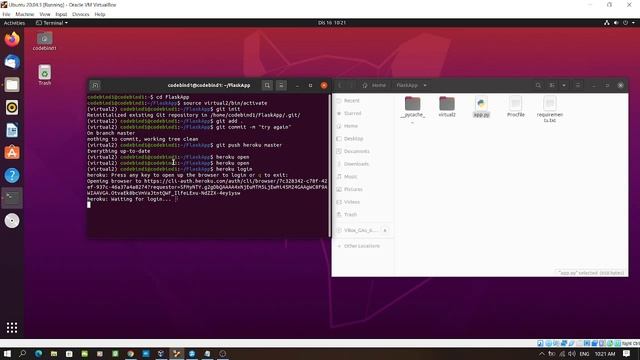Screen dimensions: 640x360
Task: Open Windows notification center
Action: pyautogui.click(x=627, y=354)
